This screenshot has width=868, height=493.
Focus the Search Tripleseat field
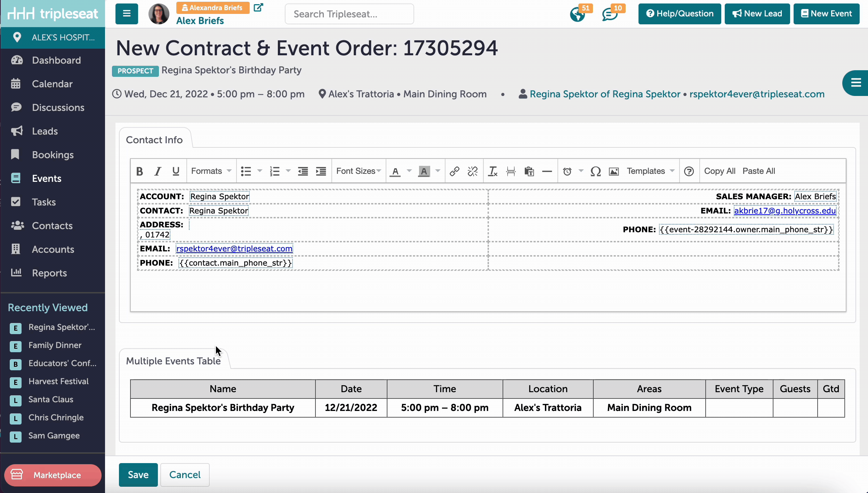point(349,14)
